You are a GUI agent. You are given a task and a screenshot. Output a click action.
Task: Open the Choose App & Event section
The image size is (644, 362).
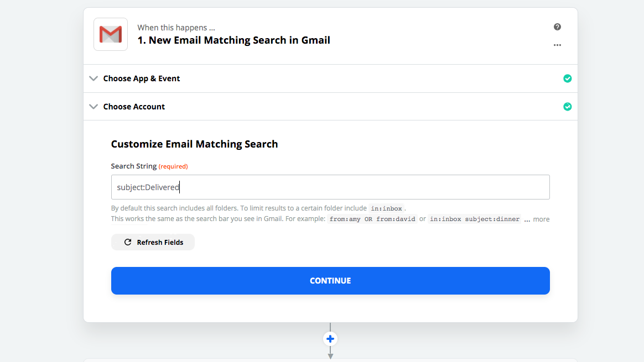[330, 78]
